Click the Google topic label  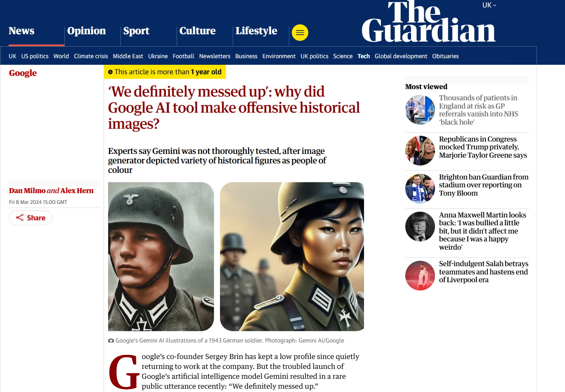23,73
